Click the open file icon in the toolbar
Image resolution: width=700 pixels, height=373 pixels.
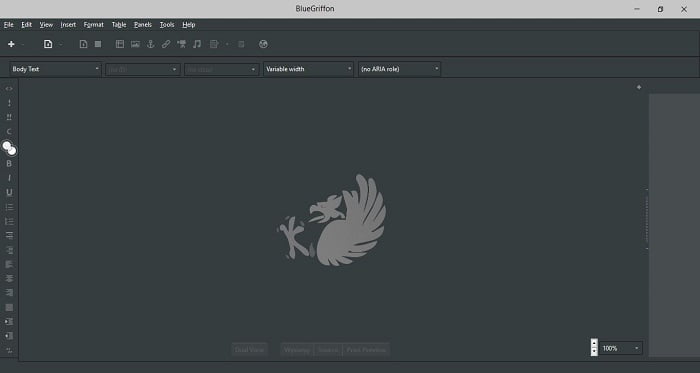tap(48, 44)
